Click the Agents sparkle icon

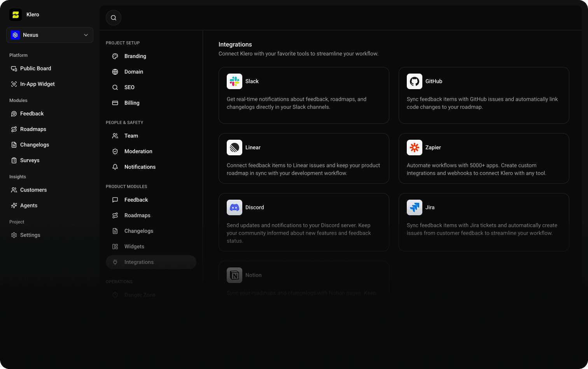14,206
